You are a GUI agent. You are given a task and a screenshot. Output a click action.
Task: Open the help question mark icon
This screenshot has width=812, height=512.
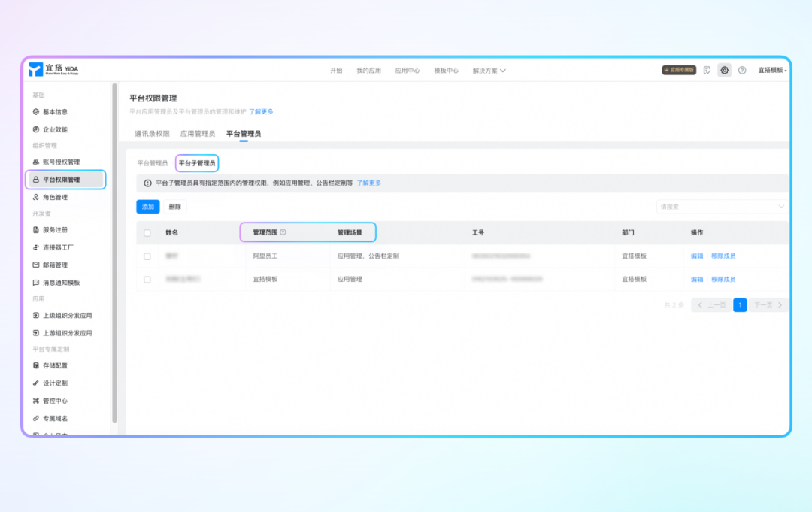[x=742, y=70]
